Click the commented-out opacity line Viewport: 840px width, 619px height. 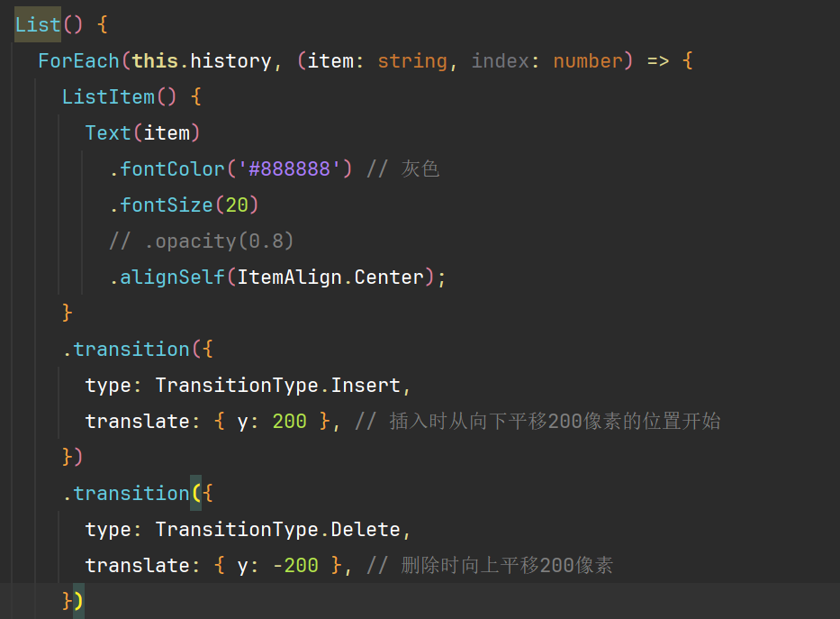click(202, 241)
